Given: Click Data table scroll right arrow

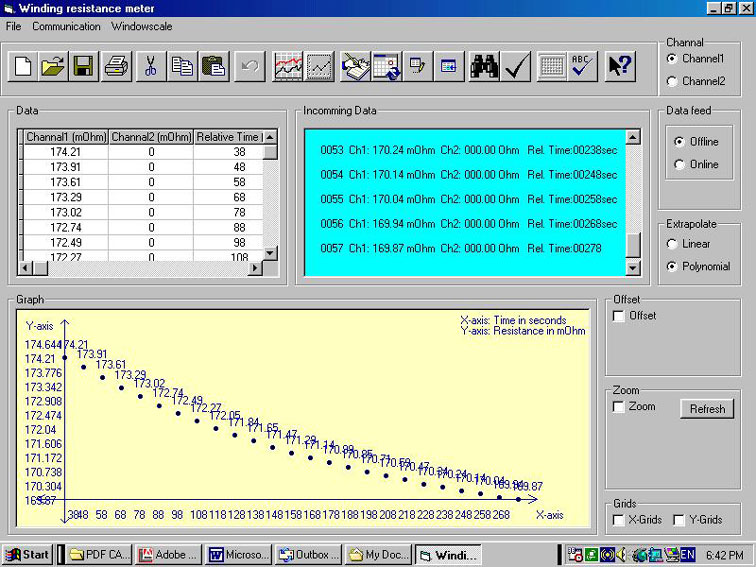Looking at the screenshot, I should click(255, 268).
